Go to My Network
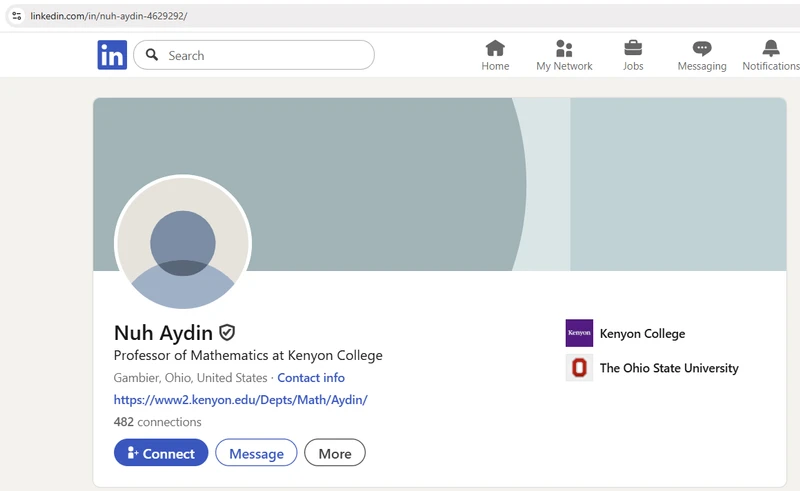 pyautogui.click(x=564, y=49)
